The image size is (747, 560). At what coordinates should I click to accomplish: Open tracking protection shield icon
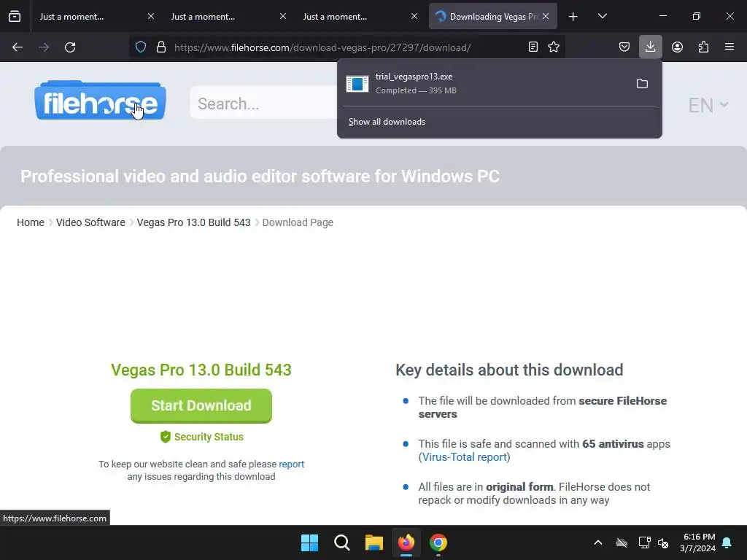pos(141,47)
